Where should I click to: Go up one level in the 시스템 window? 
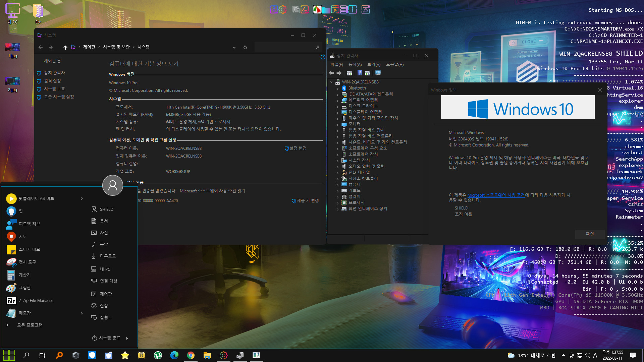(x=65, y=47)
